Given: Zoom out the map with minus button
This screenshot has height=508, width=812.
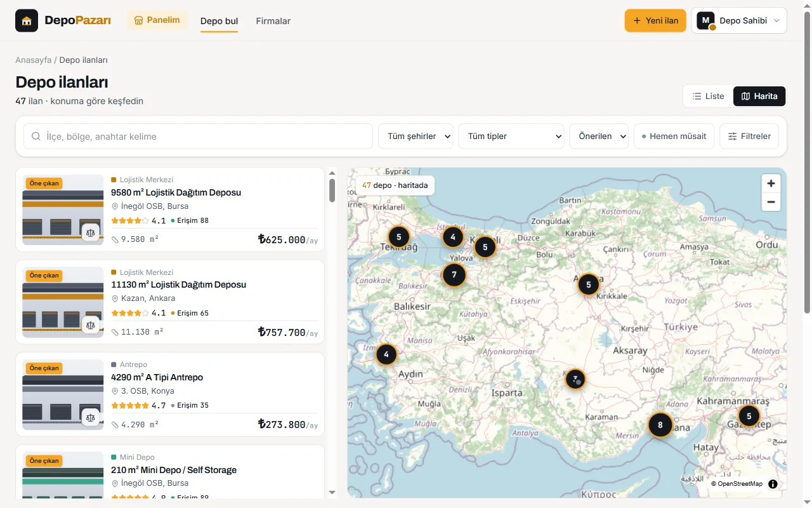Looking at the screenshot, I should 771,202.
